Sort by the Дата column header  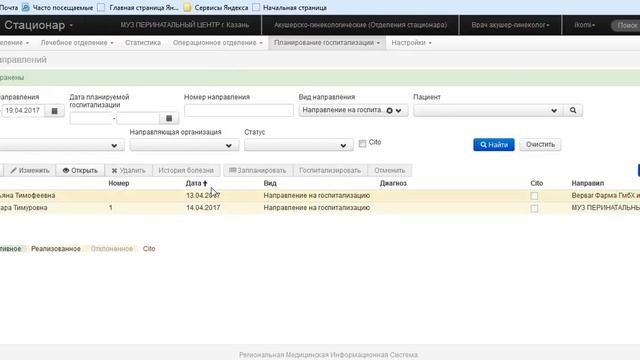tap(196, 183)
